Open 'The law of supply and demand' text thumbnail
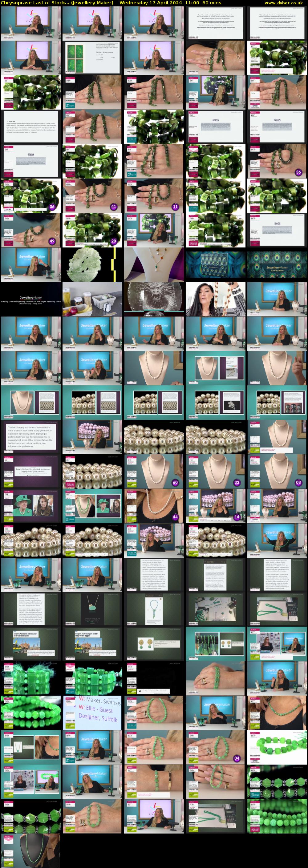The height and width of the screenshot is (868, 308). click(x=31, y=437)
